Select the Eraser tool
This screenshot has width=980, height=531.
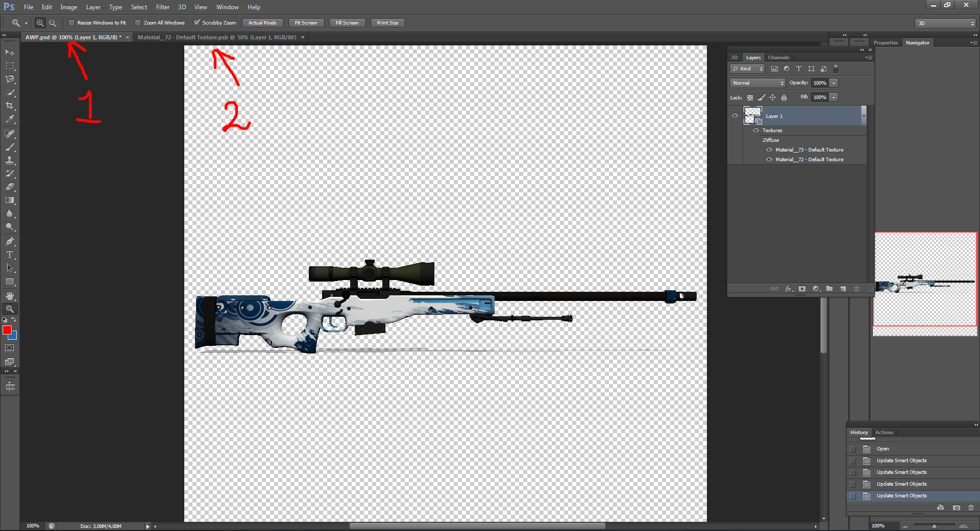[10, 187]
